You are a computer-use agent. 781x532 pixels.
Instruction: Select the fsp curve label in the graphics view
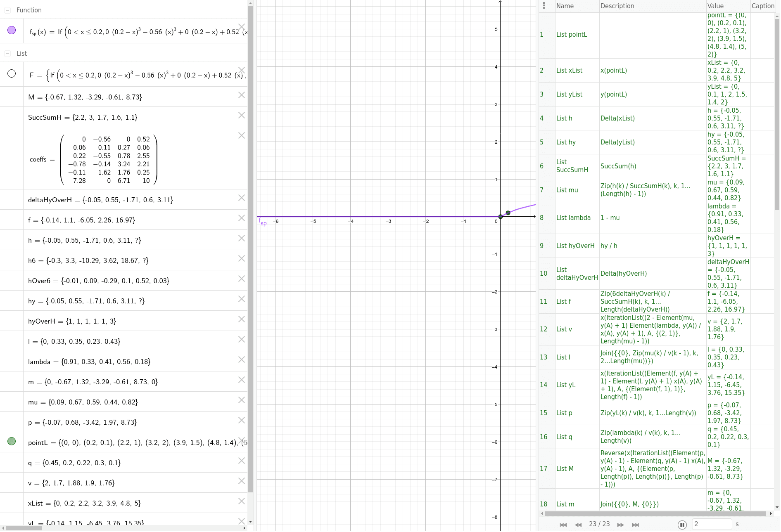click(262, 222)
